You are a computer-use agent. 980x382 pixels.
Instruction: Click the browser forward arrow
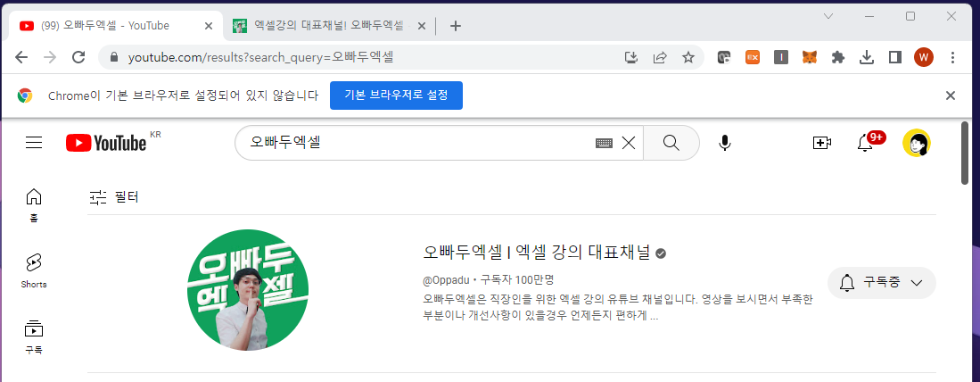click(x=50, y=57)
